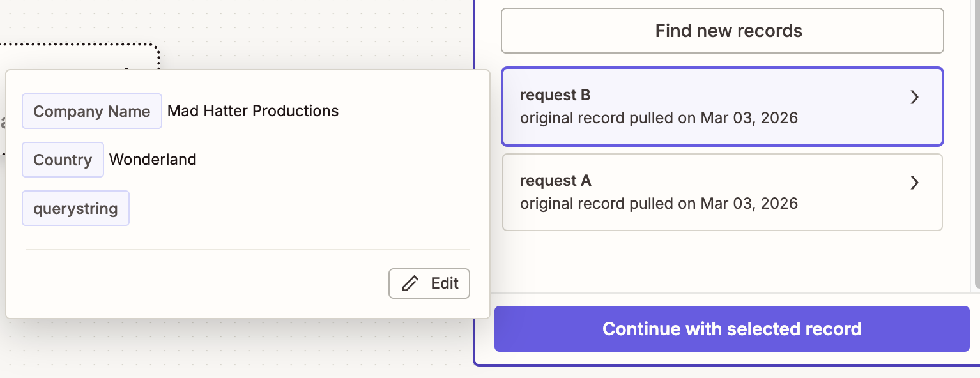
Task: Click the empty area below request A
Action: [x=722, y=262]
